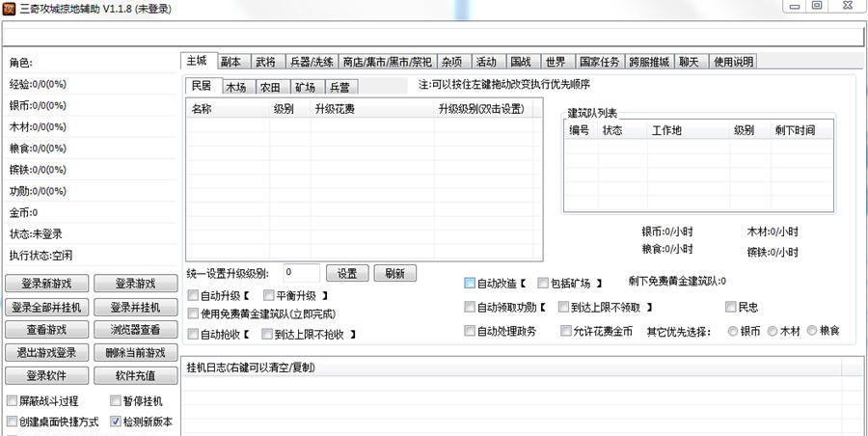
Task: Open the 使用说明 tab
Action: (x=733, y=62)
